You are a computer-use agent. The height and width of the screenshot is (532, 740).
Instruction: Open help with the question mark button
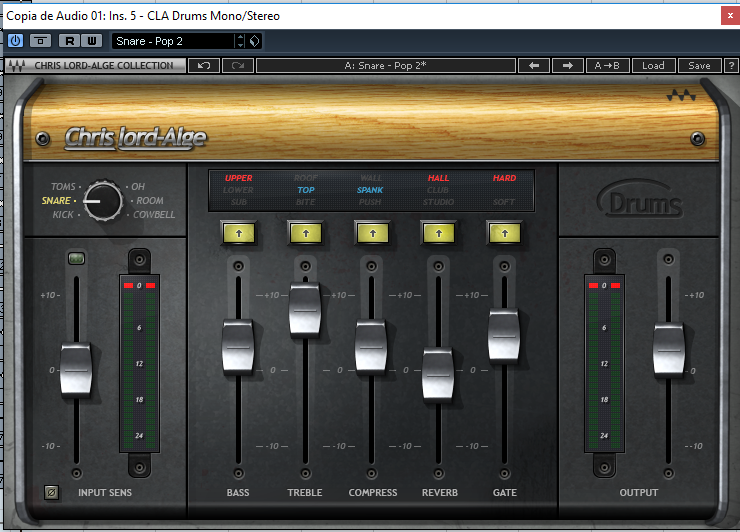[732, 66]
